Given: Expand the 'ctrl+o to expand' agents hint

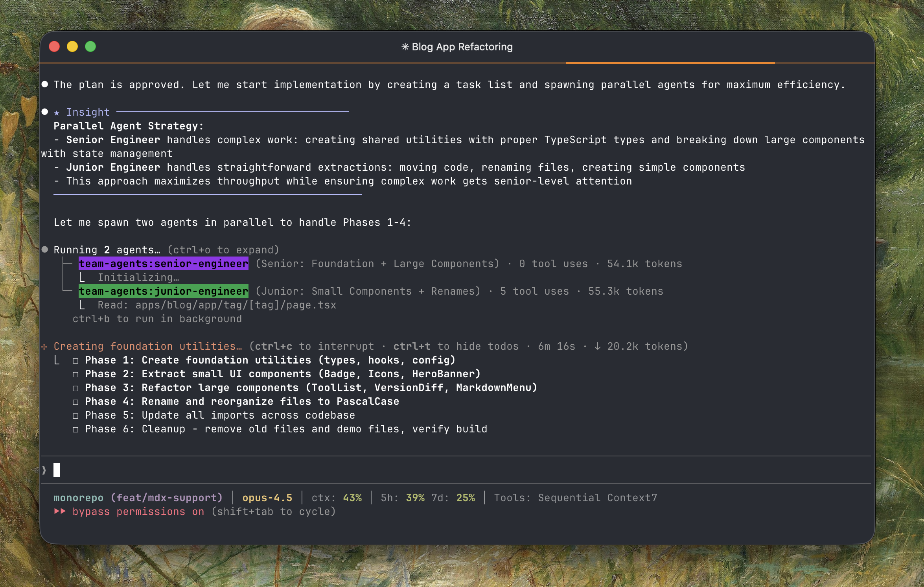Looking at the screenshot, I should click(223, 250).
